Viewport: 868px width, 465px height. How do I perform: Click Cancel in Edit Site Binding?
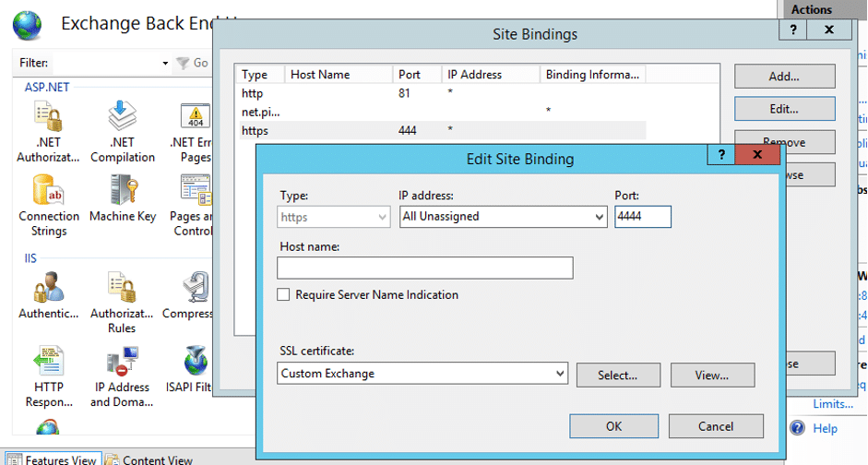click(716, 426)
